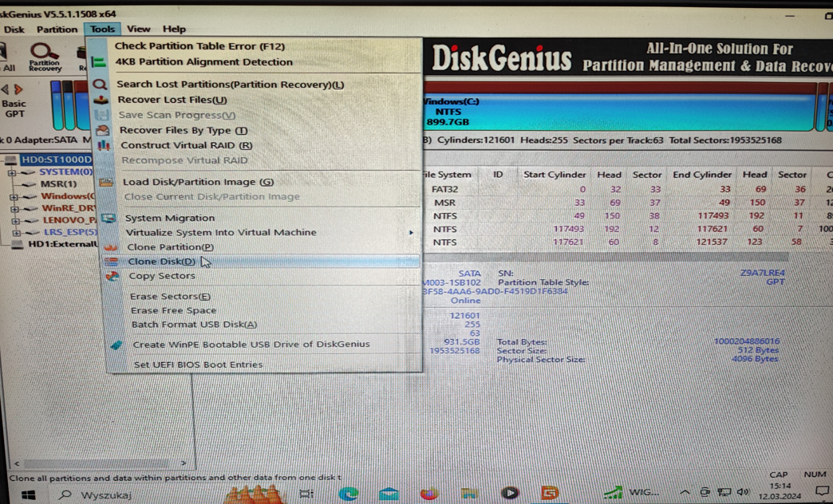The width and height of the screenshot is (833, 504).
Task: Choose Load Disk/Partition Image
Action: 198,182
